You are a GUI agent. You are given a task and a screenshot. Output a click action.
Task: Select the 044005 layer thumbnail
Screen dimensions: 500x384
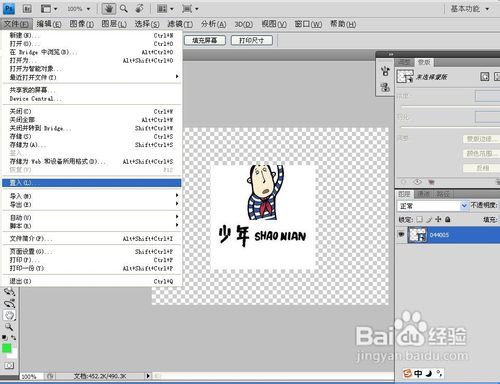pyautogui.click(x=417, y=235)
